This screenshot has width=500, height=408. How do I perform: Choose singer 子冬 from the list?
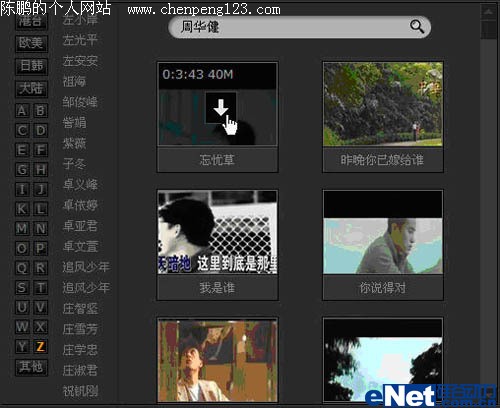(74, 164)
